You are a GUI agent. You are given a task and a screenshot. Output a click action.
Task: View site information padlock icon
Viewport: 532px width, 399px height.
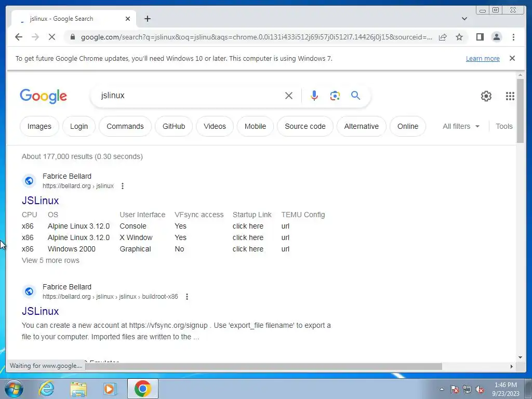[x=72, y=37]
